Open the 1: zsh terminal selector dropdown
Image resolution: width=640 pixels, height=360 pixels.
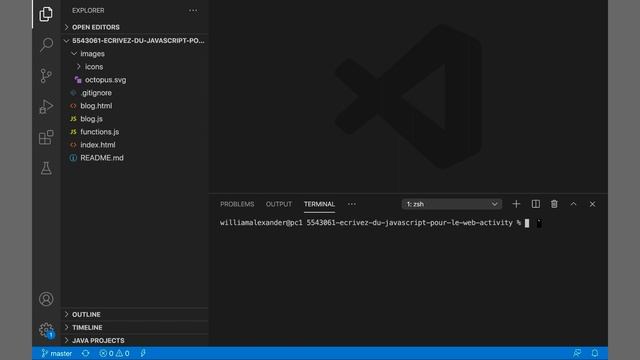[451, 204]
